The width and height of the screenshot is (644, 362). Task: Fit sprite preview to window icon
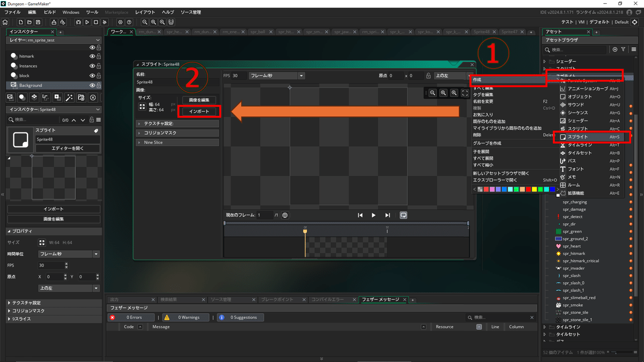click(465, 93)
